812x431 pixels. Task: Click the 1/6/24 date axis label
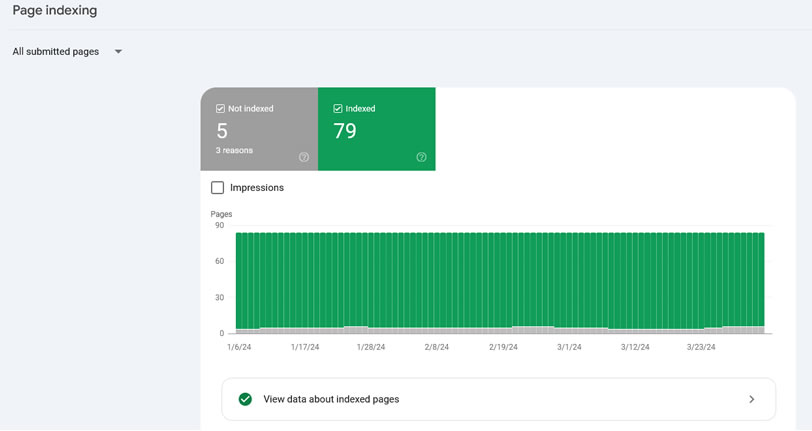tap(239, 347)
